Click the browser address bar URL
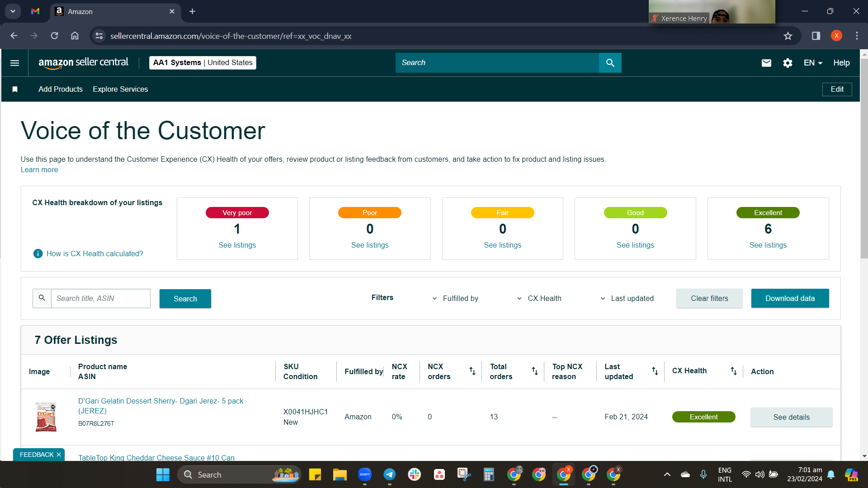 (x=231, y=36)
